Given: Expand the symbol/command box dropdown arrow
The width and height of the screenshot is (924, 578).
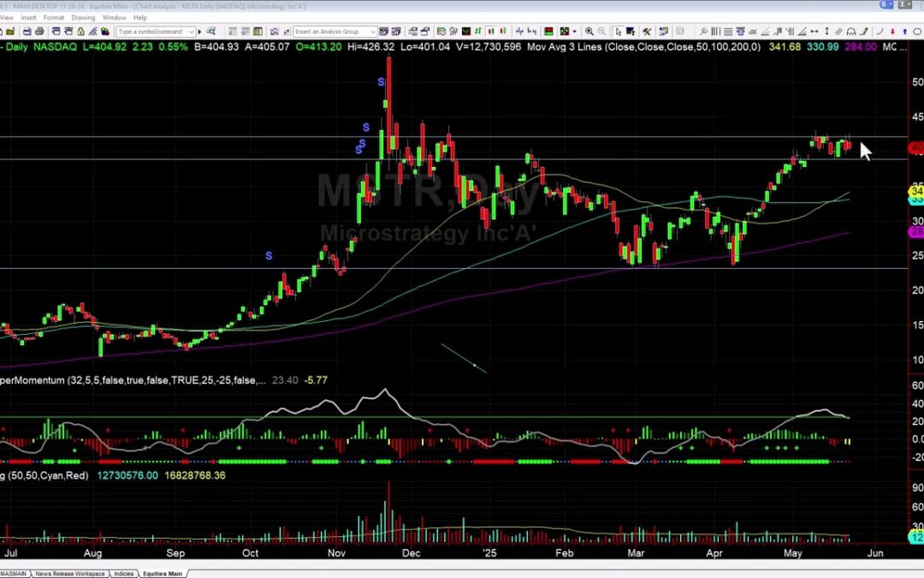Looking at the screenshot, I should point(192,32).
